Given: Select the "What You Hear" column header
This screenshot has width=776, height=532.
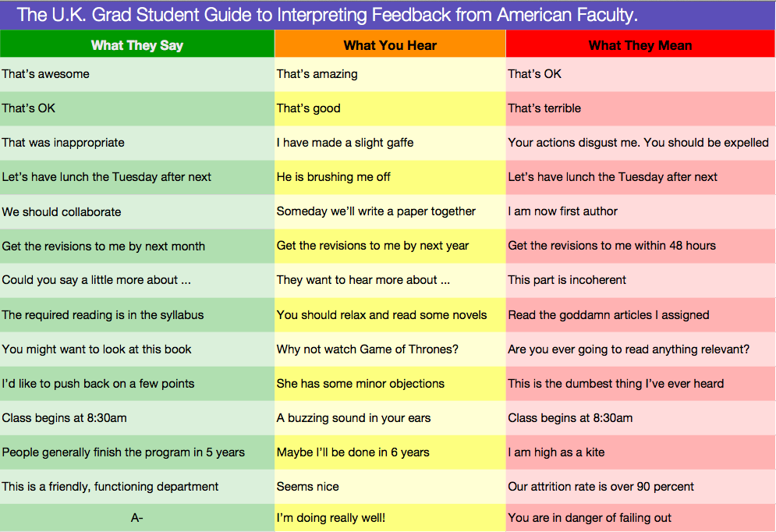Looking at the screenshot, I should 390,45.
